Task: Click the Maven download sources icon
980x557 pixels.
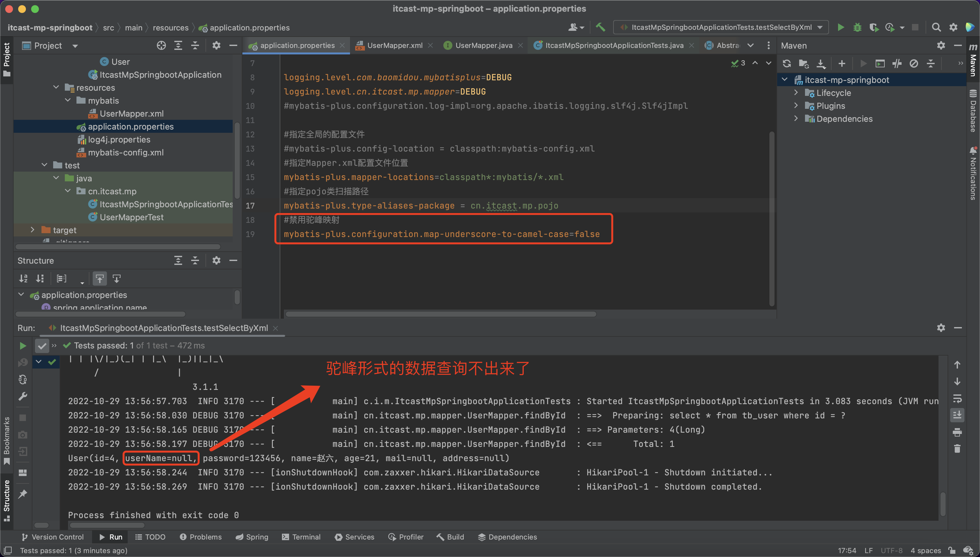Action: (821, 63)
